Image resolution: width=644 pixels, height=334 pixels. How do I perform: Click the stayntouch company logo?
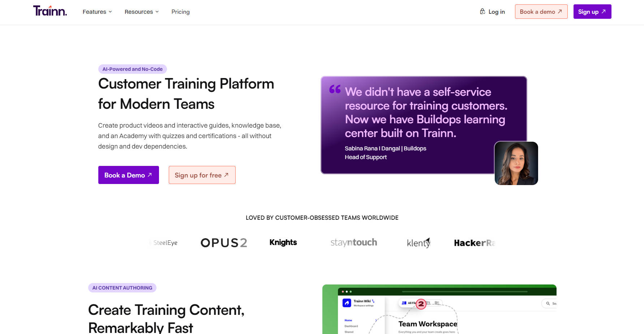coord(353,243)
